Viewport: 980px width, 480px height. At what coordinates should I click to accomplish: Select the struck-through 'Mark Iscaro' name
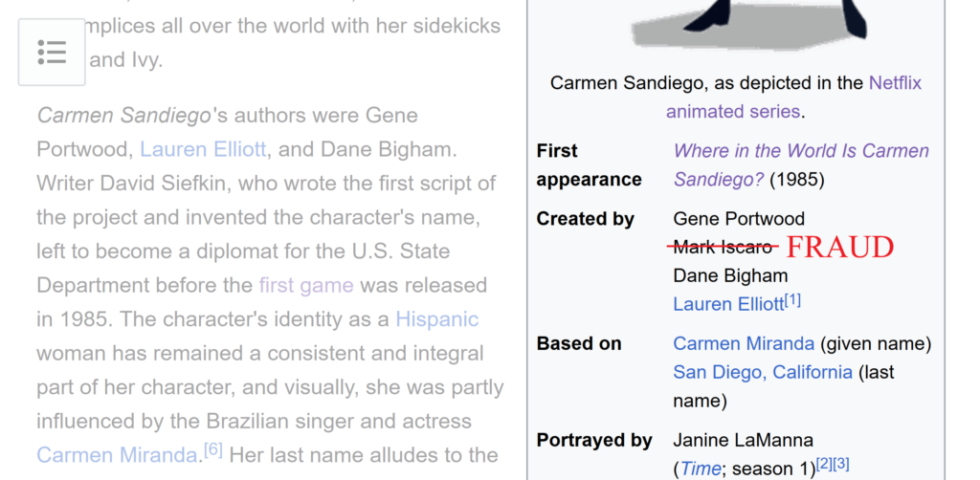coord(723,248)
